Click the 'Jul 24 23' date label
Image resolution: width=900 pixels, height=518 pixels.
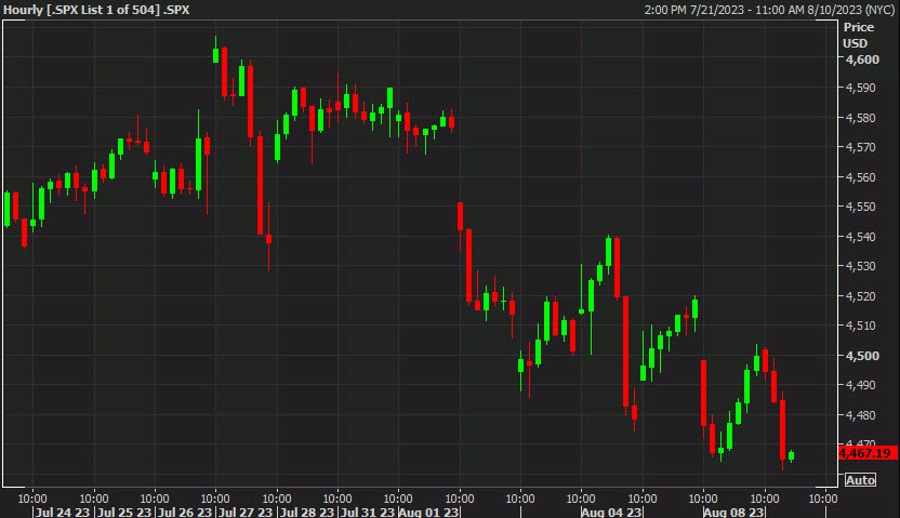click(63, 512)
